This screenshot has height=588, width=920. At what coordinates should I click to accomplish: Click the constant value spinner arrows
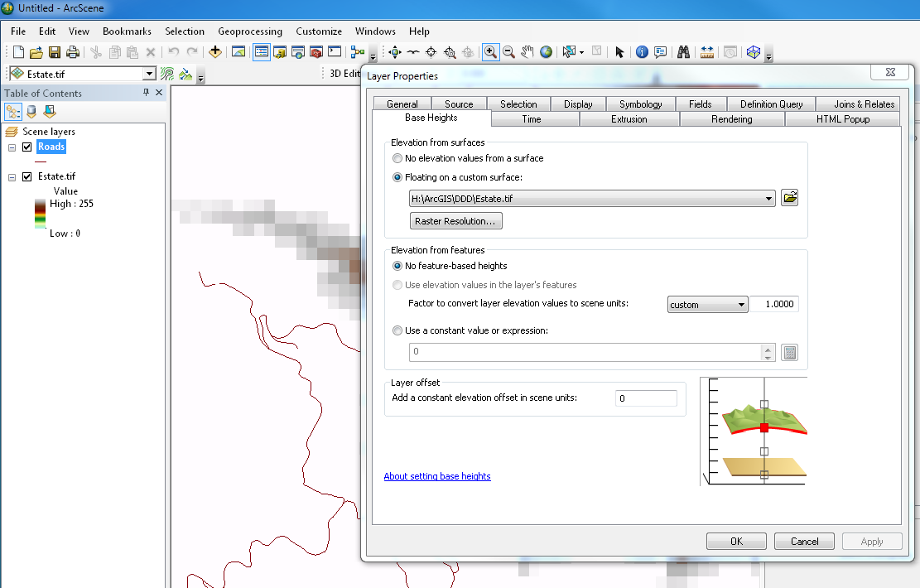coord(768,352)
